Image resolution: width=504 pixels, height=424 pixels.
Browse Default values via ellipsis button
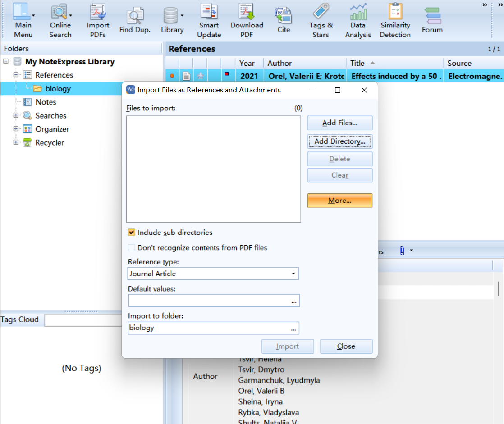click(294, 301)
